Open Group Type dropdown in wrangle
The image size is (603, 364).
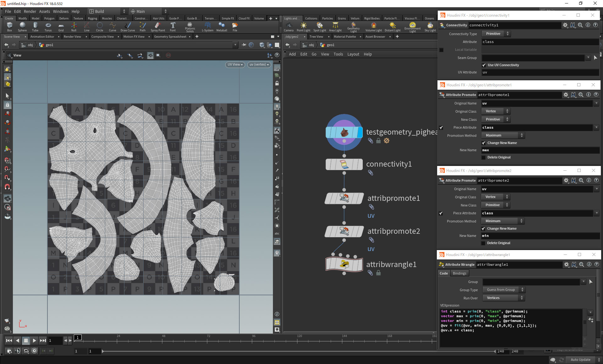pyautogui.click(x=503, y=290)
